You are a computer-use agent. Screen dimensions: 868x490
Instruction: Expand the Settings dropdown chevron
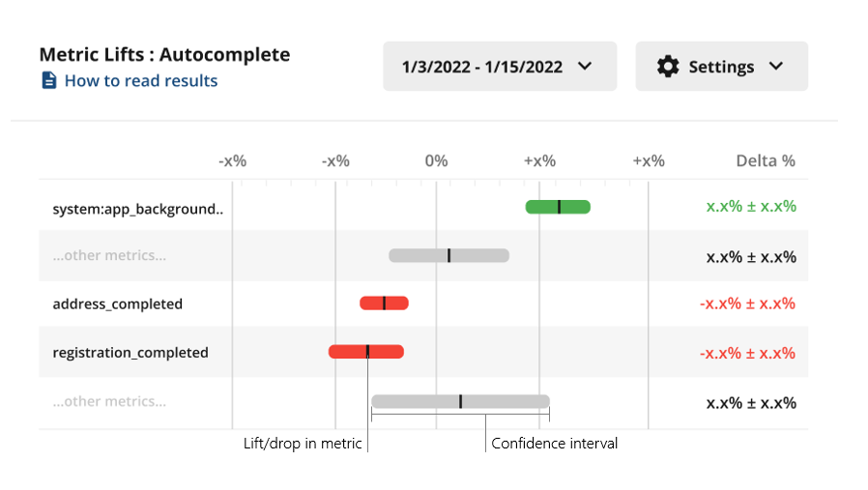[x=776, y=67]
